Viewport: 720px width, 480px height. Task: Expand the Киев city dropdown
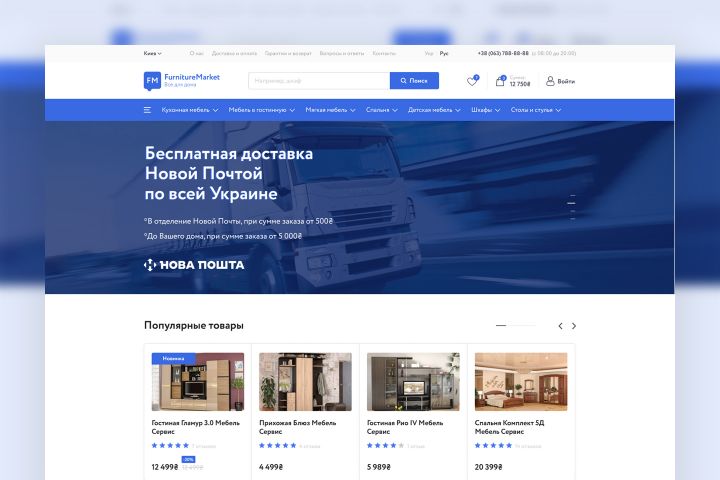point(152,53)
